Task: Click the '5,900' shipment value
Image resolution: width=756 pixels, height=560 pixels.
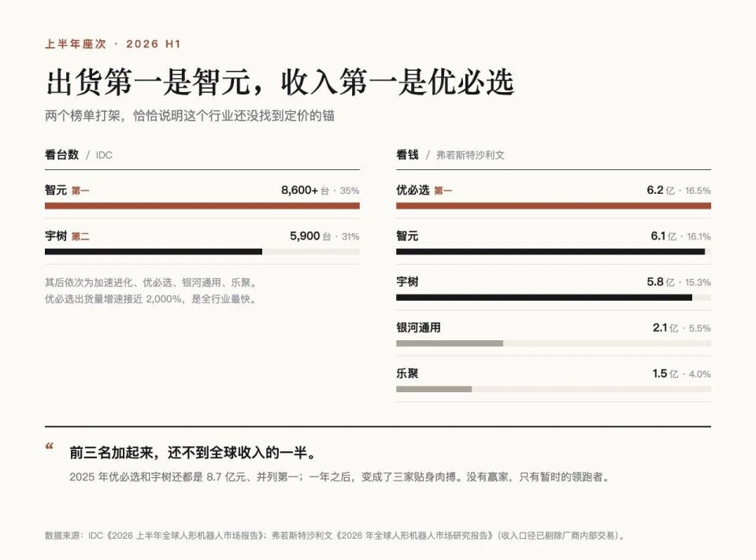Action: pyautogui.click(x=305, y=235)
